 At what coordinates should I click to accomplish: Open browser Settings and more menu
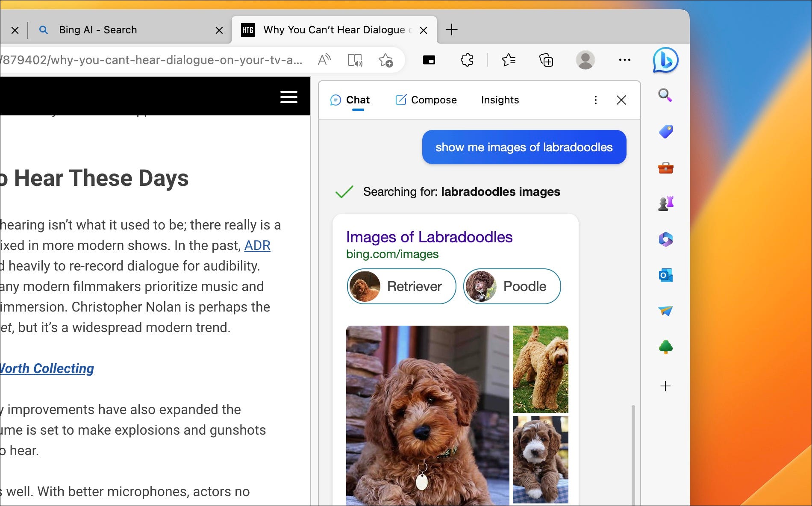[624, 60]
